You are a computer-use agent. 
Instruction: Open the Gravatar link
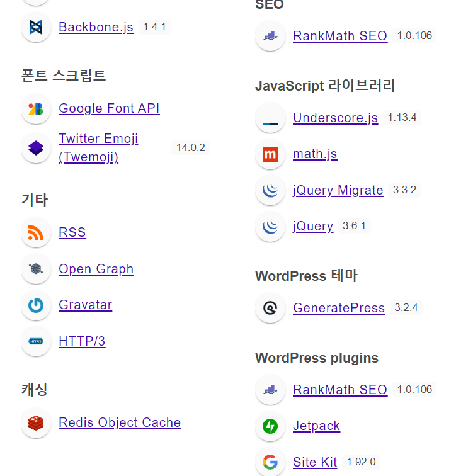coord(85,305)
